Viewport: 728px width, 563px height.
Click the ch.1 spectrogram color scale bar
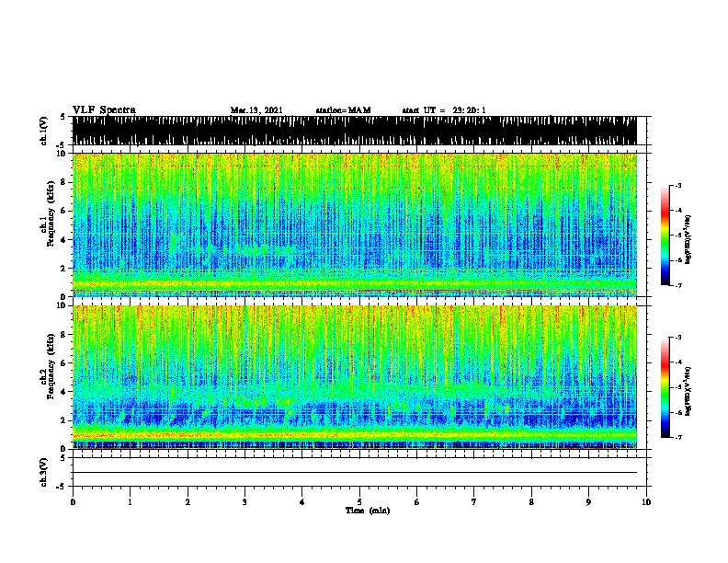665,236
